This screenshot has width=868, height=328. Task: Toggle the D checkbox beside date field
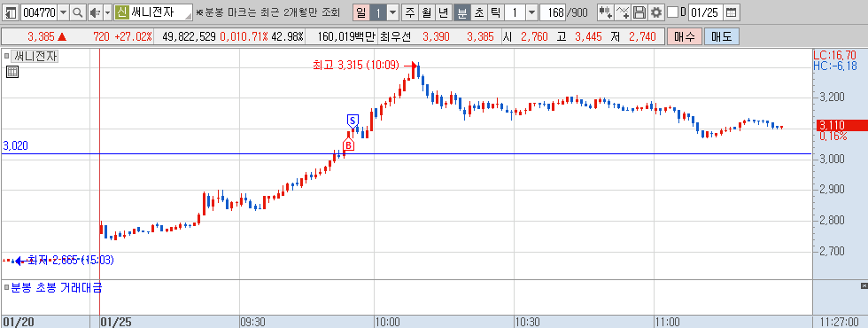[x=672, y=12]
